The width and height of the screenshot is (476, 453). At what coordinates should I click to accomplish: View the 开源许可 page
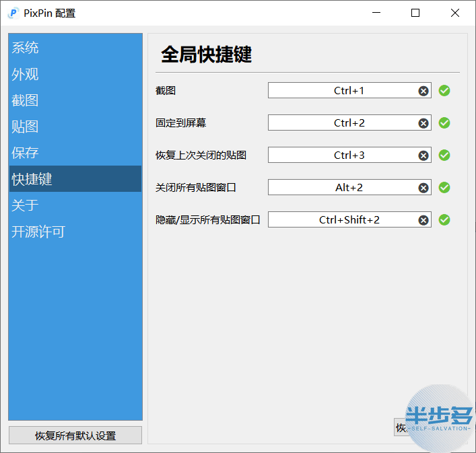click(75, 232)
